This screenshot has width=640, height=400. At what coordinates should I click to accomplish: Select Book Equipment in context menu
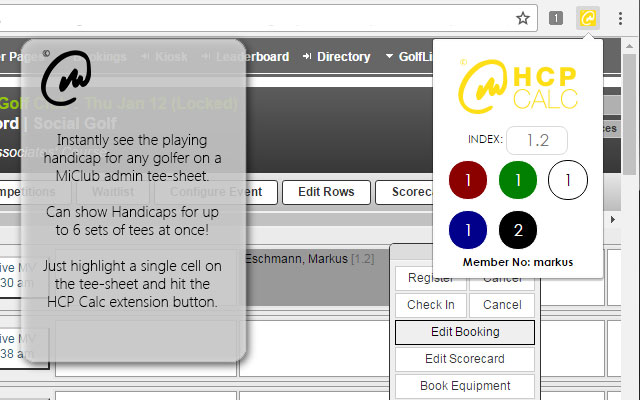coord(465,386)
